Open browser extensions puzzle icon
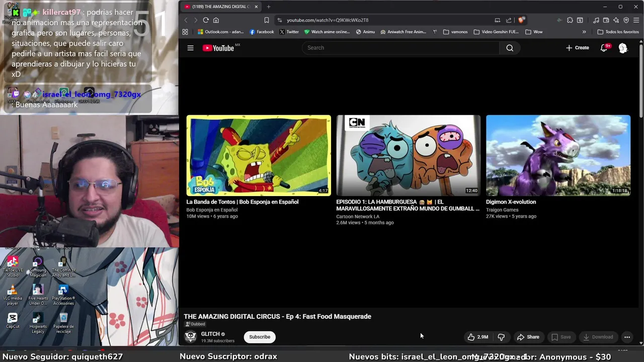This screenshot has width=644, height=362. coord(570,20)
